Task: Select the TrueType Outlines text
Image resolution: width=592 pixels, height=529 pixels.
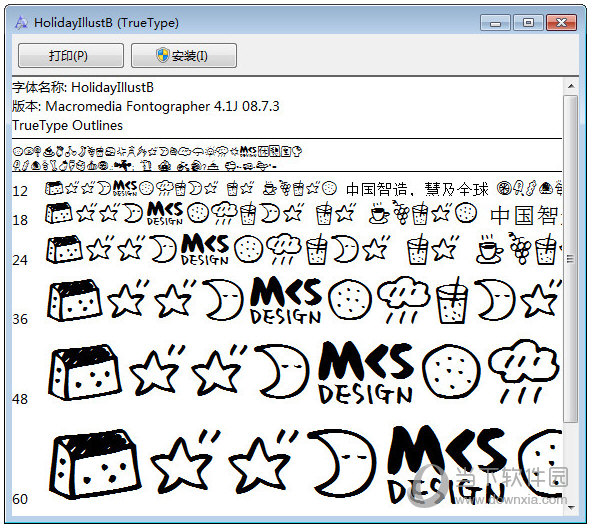Action: pyautogui.click(x=68, y=125)
